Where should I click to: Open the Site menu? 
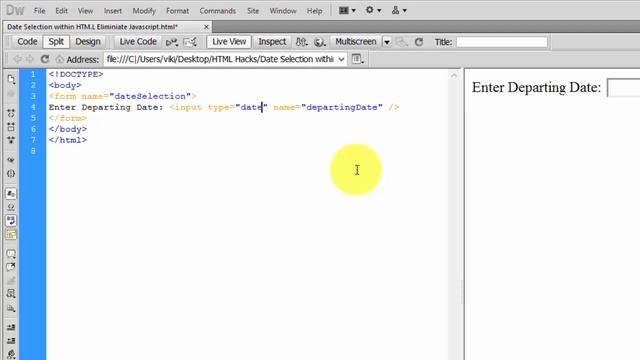pyautogui.click(x=253, y=11)
